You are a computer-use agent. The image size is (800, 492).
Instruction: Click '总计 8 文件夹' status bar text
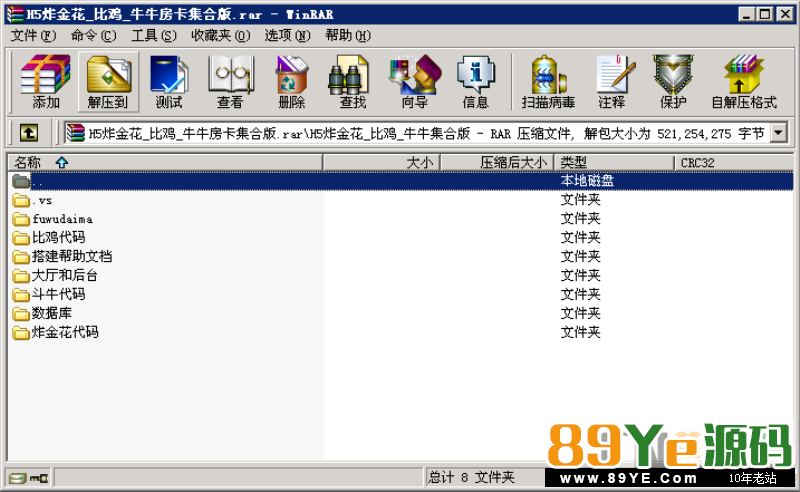coord(471,478)
